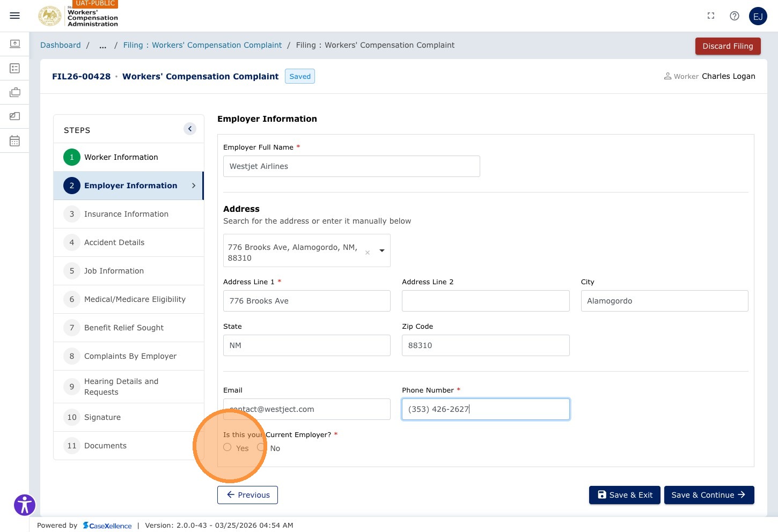Click the Employer Full Name field

(351, 166)
